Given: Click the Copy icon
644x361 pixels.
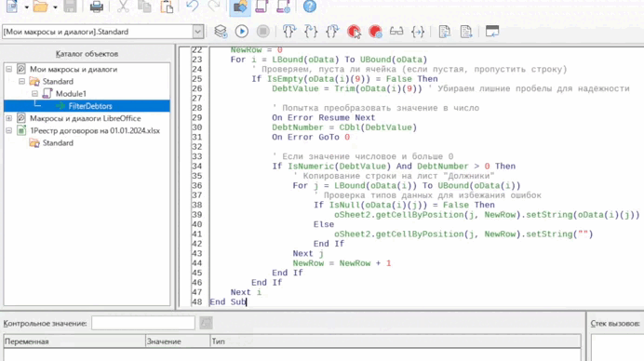Looking at the screenshot, I should pos(144,7).
